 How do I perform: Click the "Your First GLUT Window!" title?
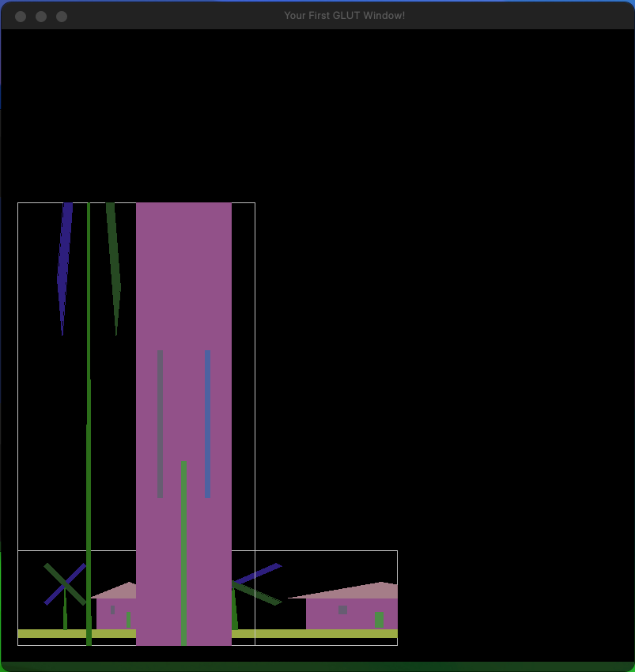coord(344,16)
